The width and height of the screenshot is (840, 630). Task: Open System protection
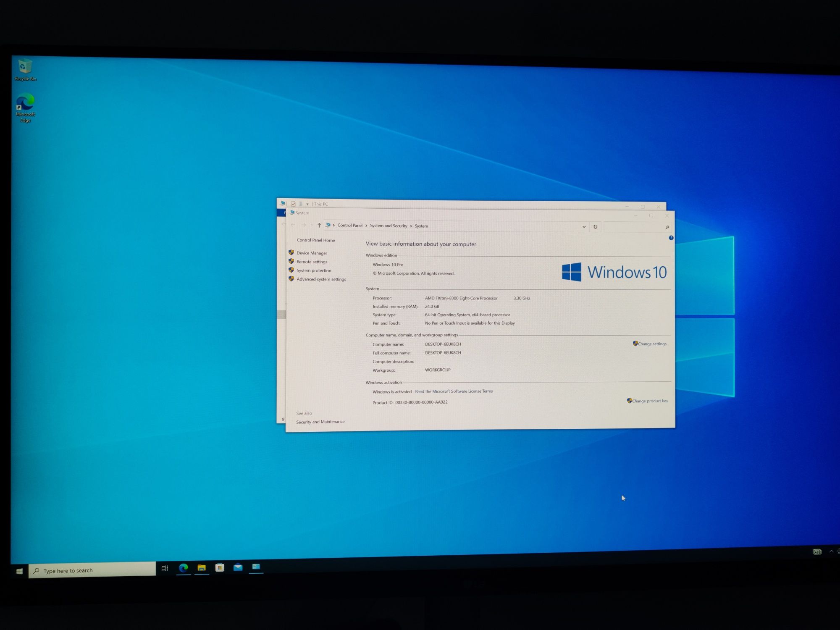click(314, 270)
